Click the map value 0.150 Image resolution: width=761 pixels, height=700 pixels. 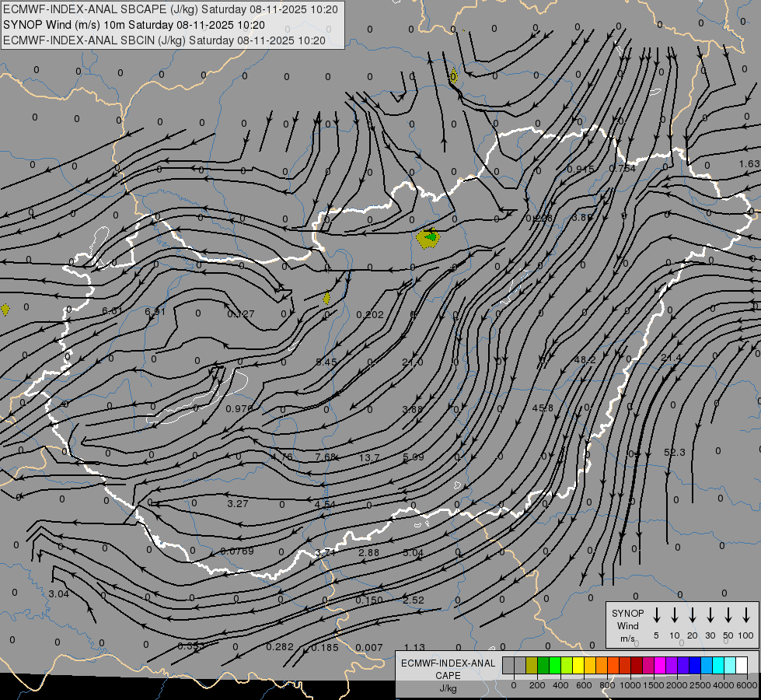pos(369,600)
